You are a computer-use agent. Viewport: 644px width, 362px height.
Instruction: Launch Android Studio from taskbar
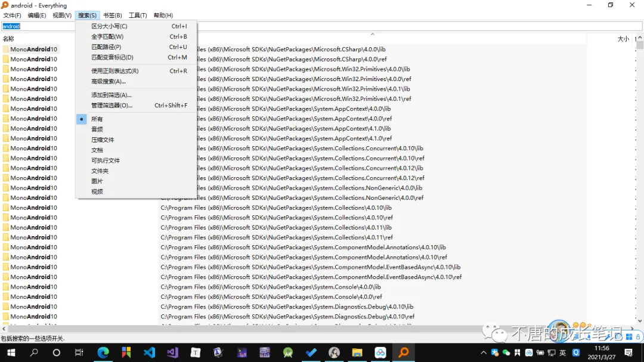[288, 352]
